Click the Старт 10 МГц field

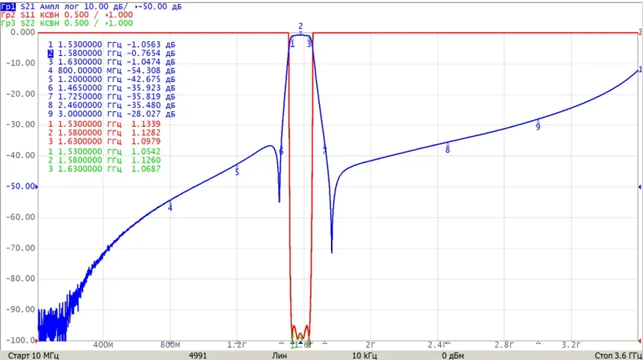pyautogui.click(x=33, y=355)
